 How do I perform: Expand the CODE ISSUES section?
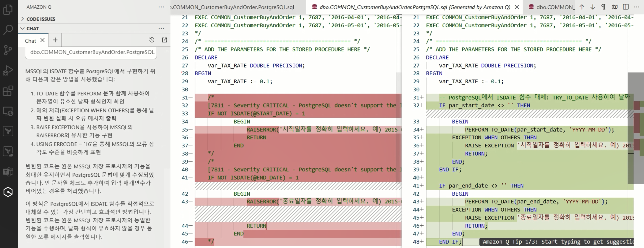(x=23, y=19)
